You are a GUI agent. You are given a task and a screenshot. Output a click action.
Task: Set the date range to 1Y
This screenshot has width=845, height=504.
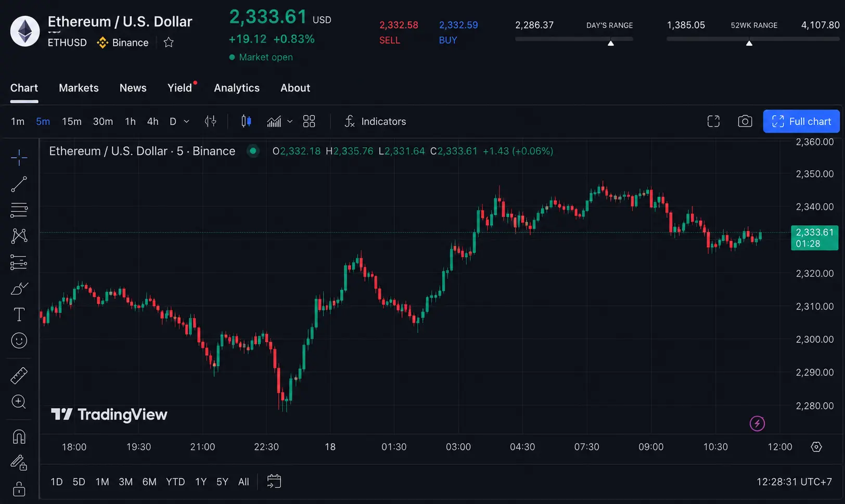(x=201, y=482)
